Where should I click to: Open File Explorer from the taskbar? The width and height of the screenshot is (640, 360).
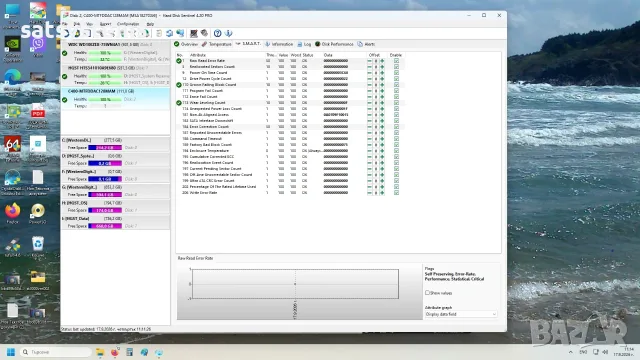[100, 352]
